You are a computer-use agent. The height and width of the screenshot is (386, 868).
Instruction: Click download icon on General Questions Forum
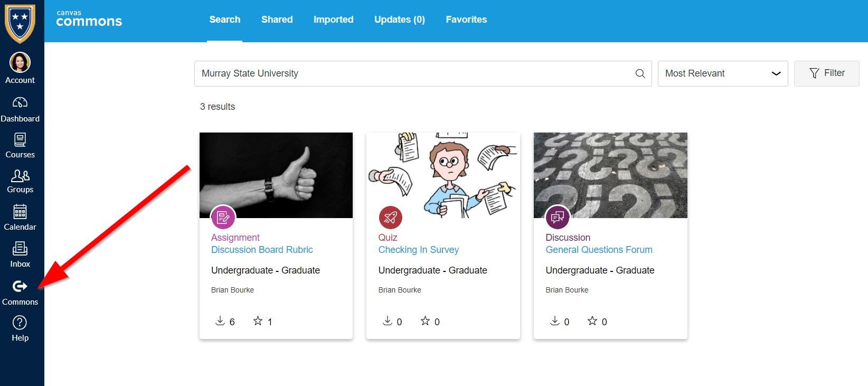pos(555,321)
